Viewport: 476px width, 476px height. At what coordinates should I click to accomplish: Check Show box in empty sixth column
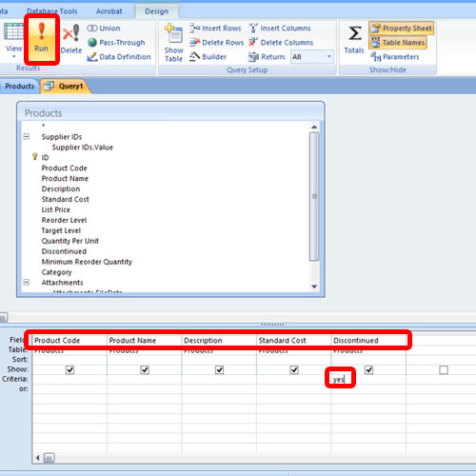pos(444,369)
